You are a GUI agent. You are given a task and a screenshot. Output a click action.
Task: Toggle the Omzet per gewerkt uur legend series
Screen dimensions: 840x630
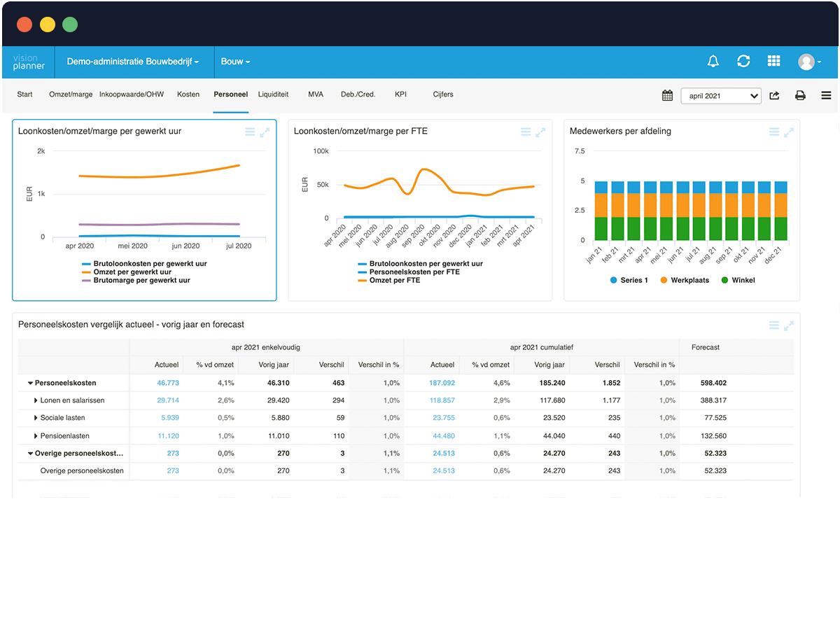pos(127,272)
